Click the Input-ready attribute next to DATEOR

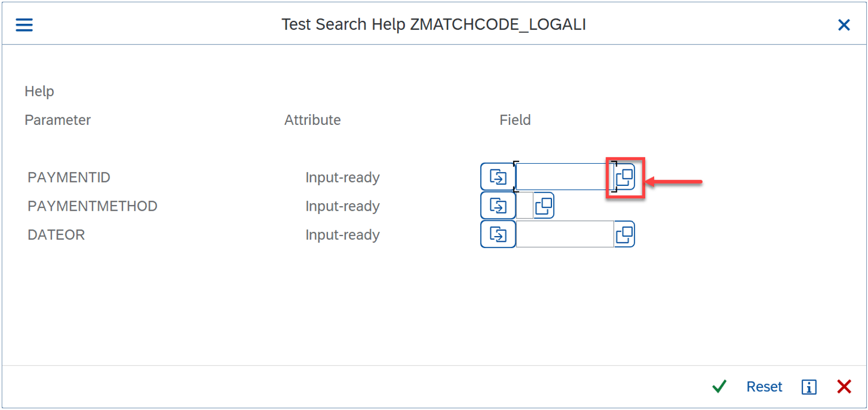[343, 234]
